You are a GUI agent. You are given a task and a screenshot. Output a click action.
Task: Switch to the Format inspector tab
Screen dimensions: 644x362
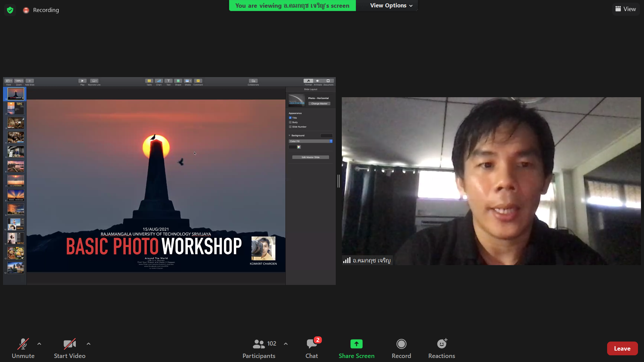tap(308, 81)
